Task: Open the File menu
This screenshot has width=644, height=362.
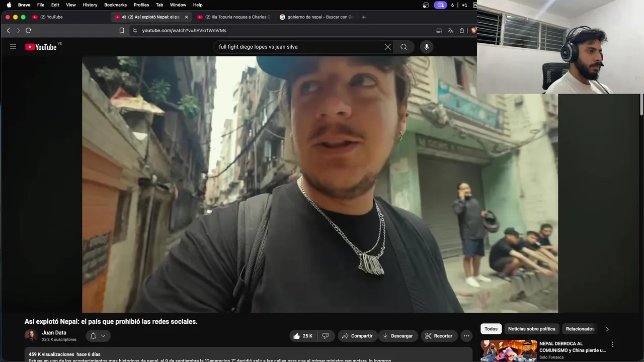Action: [x=41, y=5]
